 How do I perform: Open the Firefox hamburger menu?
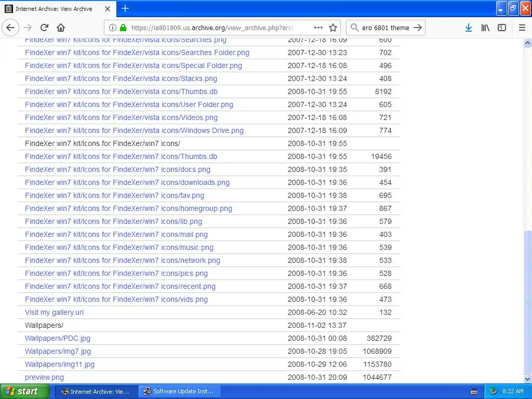[x=522, y=28]
